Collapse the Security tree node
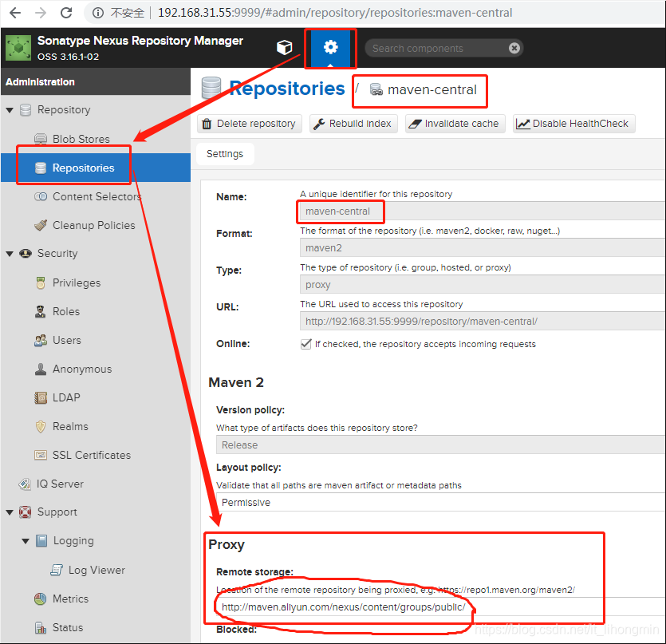Image resolution: width=666 pixels, height=644 pixels. 10,254
